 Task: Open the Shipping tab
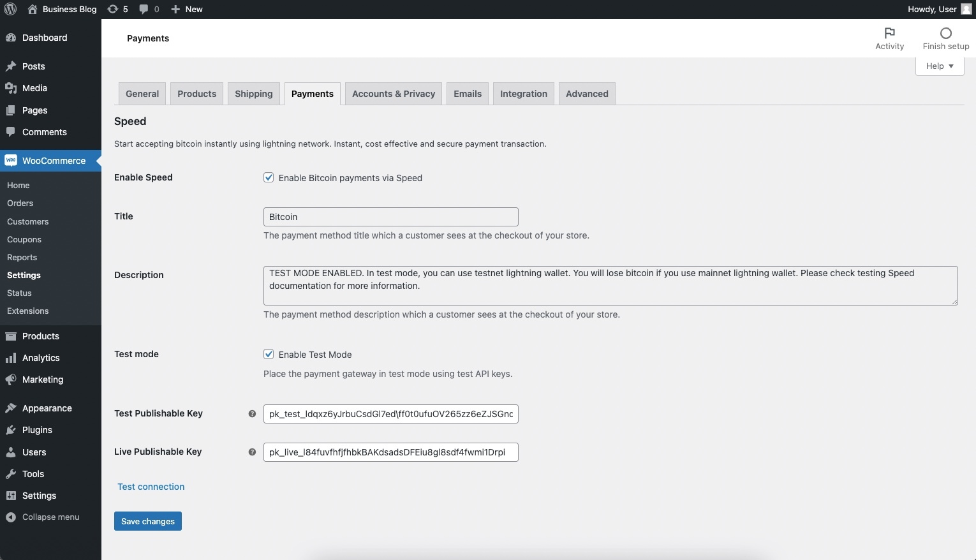[254, 94]
